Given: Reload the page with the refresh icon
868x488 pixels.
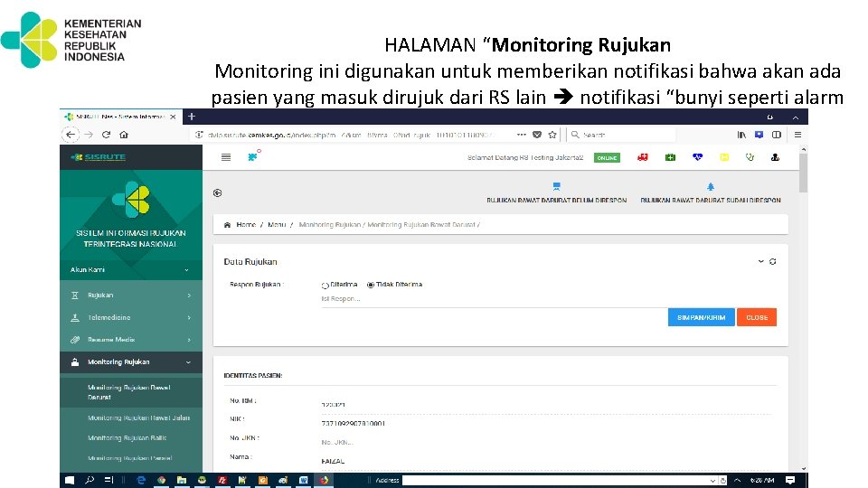Looking at the screenshot, I should tap(107, 135).
